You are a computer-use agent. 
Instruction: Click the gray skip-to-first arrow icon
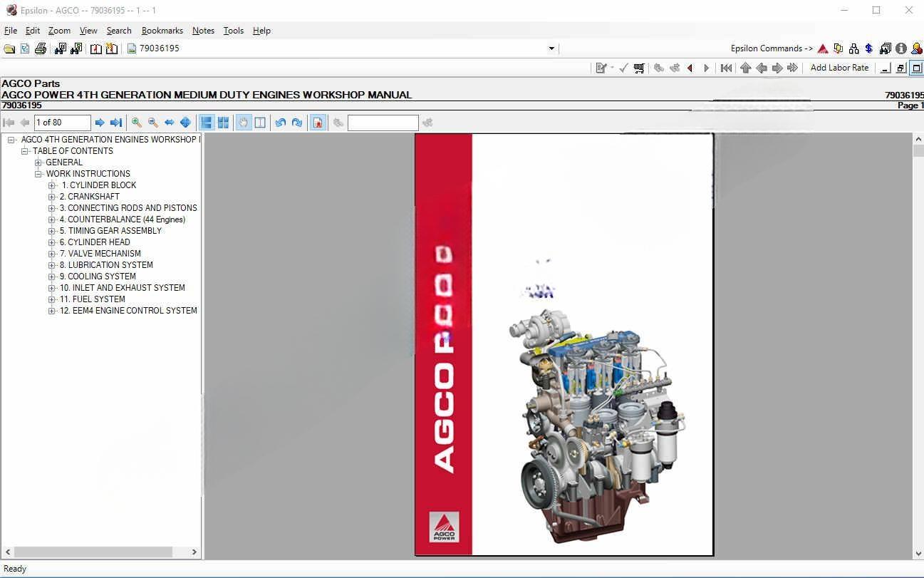pos(726,68)
